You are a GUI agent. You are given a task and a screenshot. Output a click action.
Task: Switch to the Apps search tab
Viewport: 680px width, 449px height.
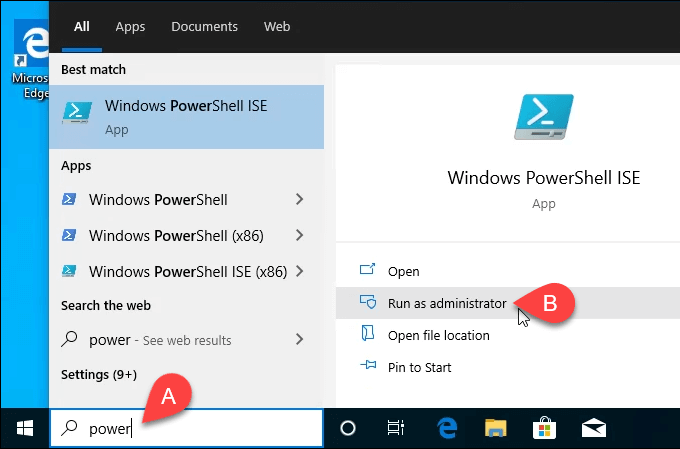[130, 27]
